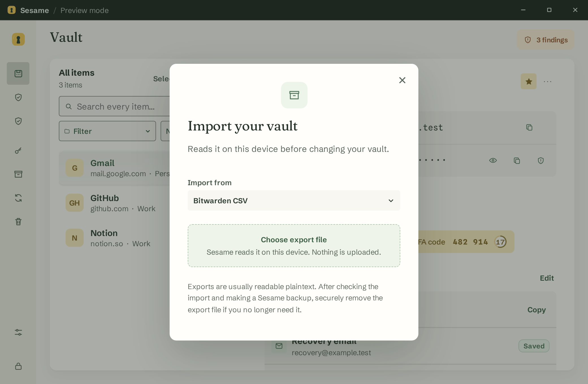
Task: Open the Import from Bitwarden CSV dropdown
Action: click(x=294, y=200)
